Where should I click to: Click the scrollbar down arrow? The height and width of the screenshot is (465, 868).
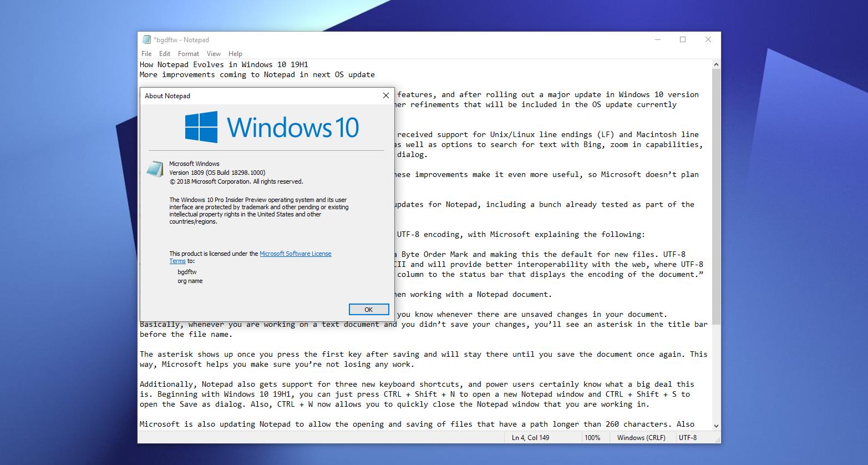tap(716, 426)
